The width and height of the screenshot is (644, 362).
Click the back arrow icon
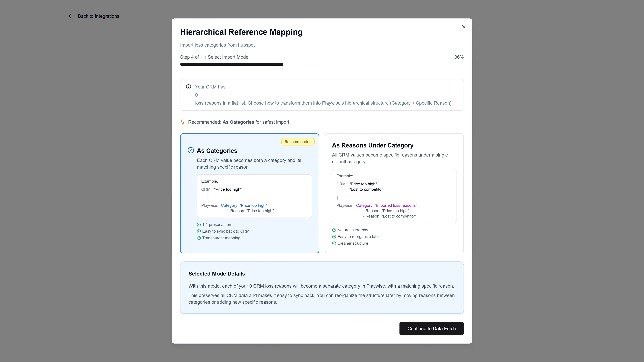(70, 16)
